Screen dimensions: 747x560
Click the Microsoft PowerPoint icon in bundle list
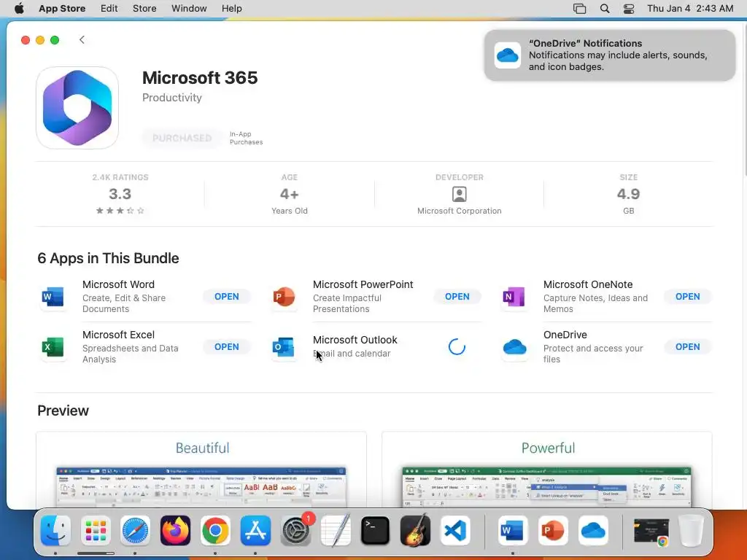284,297
